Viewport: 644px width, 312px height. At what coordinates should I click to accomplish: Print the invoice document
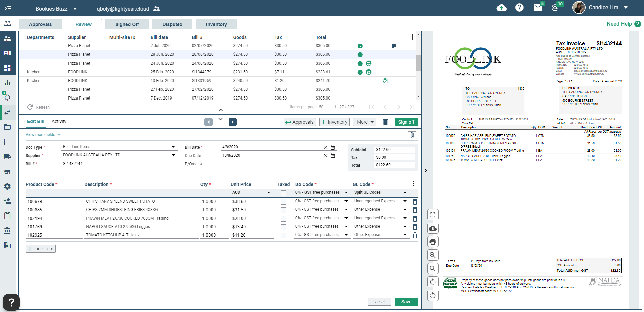pos(433,242)
